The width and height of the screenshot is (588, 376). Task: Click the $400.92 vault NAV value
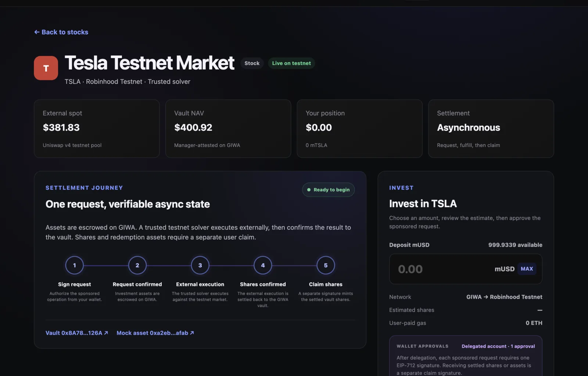pos(193,128)
